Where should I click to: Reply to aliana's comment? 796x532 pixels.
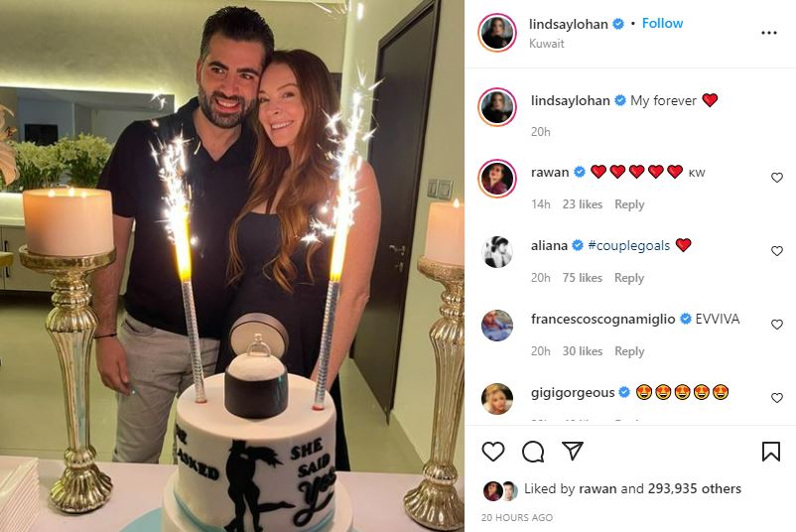(x=629, y=278)
